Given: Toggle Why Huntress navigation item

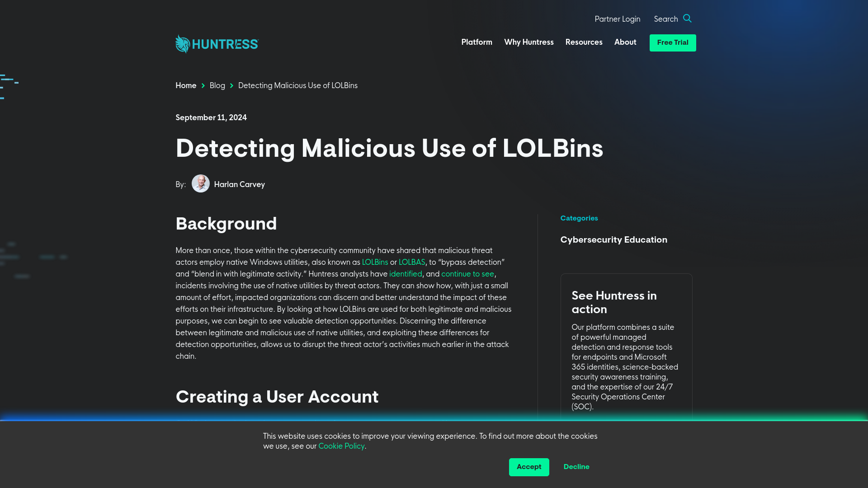Looking at the screenshot, I should click(x=528, y=42).
